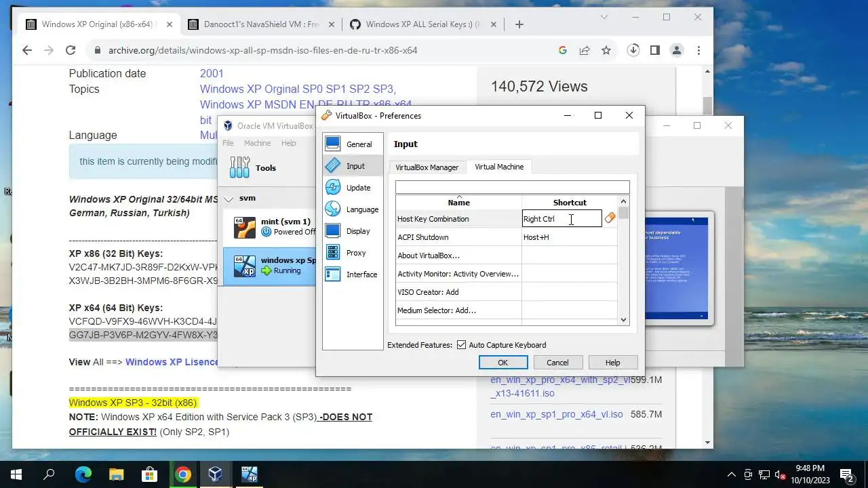Click the shortcut filter input field
This screenshot has width=868, height=488.
513,186
